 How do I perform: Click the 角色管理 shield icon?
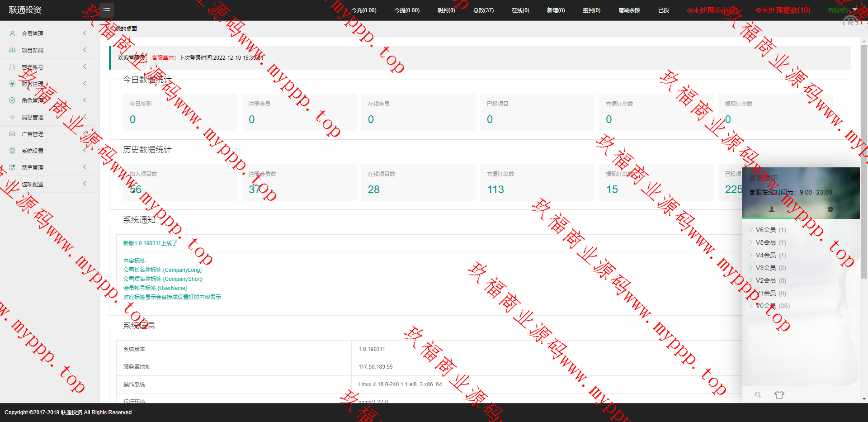coord(12,100)
